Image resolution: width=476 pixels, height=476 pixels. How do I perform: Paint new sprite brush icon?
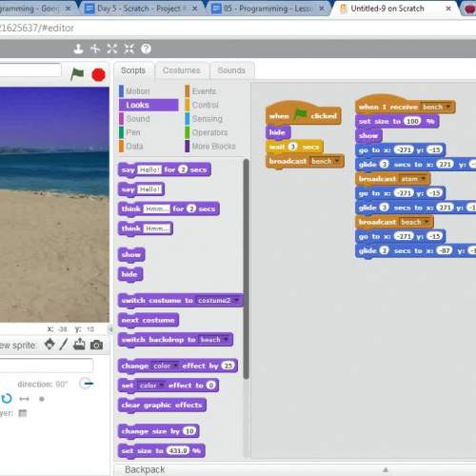[64, 345]
